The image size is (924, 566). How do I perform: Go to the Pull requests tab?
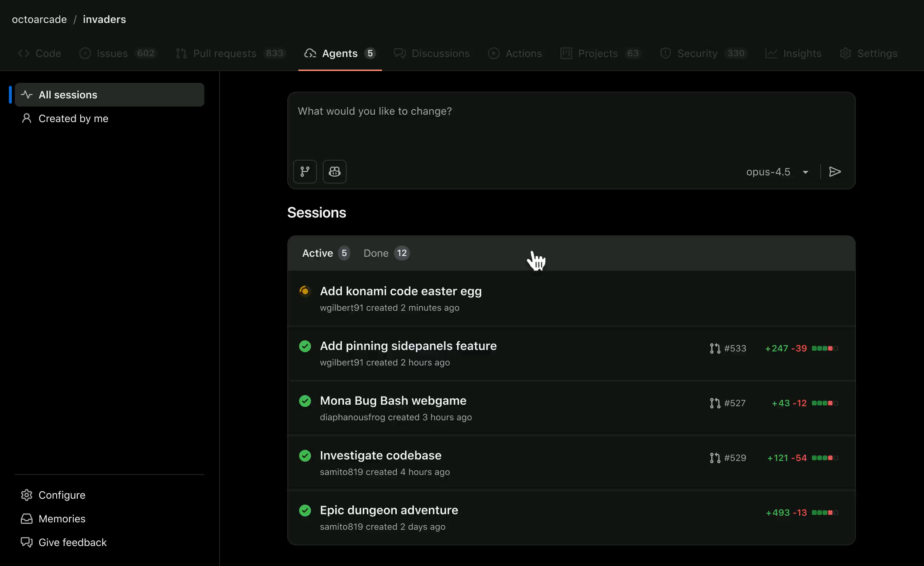(x=231, y=53)
